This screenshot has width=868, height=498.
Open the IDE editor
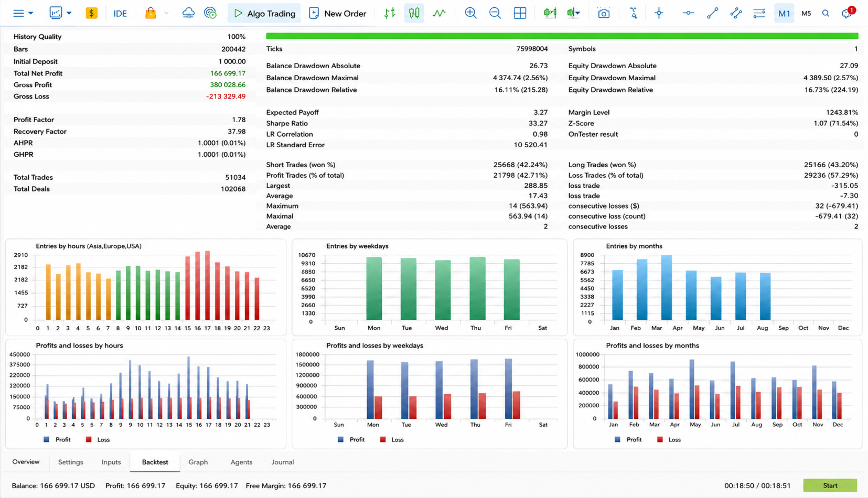(120, 14)
